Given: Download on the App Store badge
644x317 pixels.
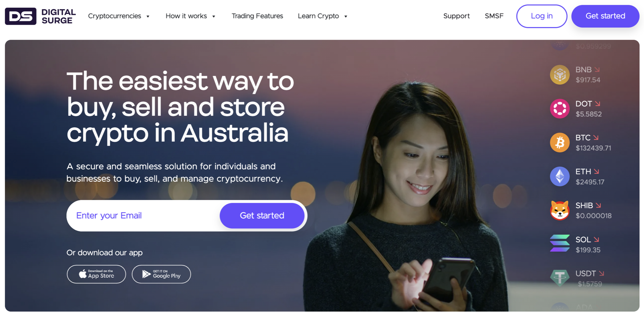Looking at the screenshot, I should [x=96, y=274].
